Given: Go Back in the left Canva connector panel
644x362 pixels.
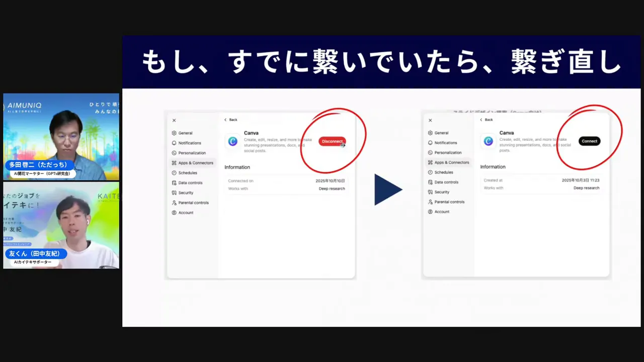Looking at the screenshot, I should coord(231,120).
